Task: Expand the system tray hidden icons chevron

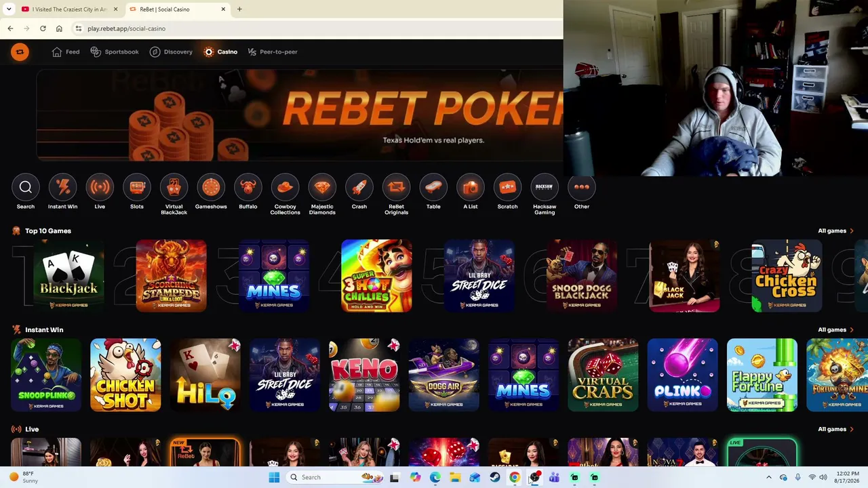Action: 769,477
